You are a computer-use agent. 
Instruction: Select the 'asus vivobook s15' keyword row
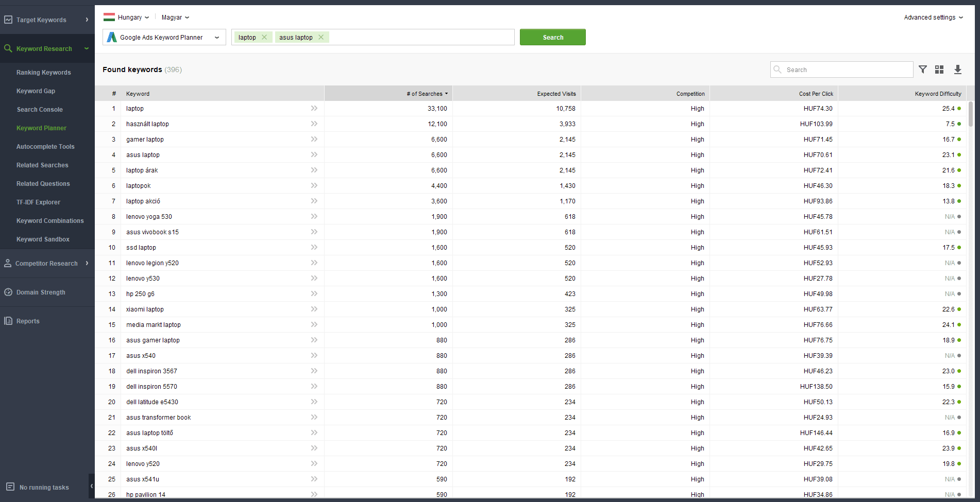point(531,232)
